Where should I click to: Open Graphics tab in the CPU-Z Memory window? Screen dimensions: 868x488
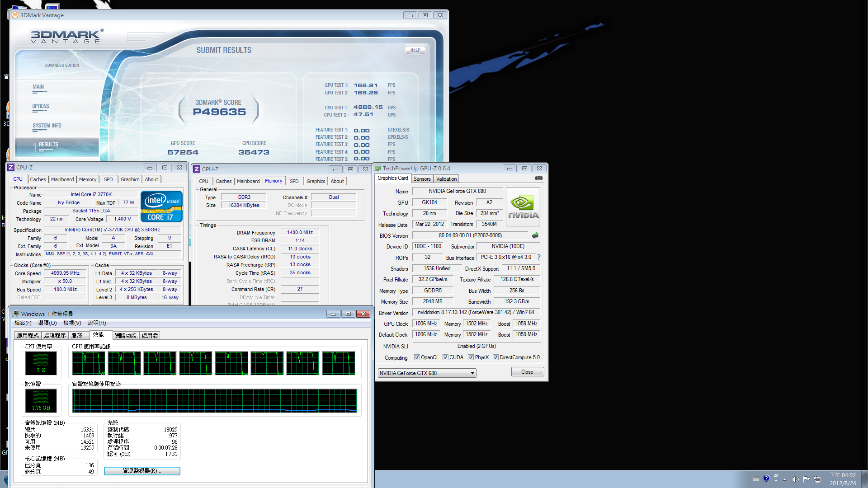tap(316, 181)
